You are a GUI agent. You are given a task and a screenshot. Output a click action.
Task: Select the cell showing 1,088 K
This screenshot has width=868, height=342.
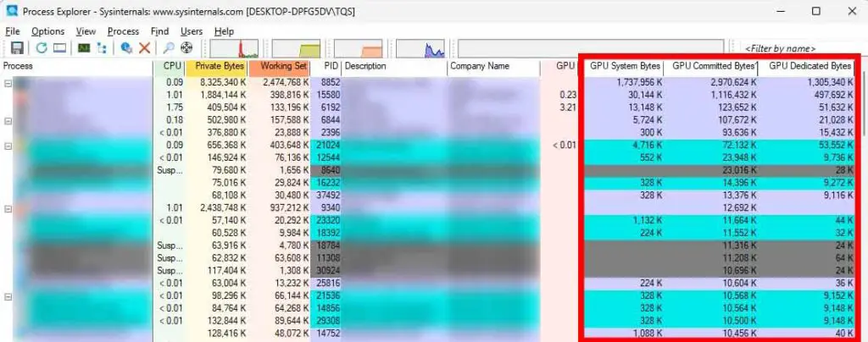click(x=647, y=334)
